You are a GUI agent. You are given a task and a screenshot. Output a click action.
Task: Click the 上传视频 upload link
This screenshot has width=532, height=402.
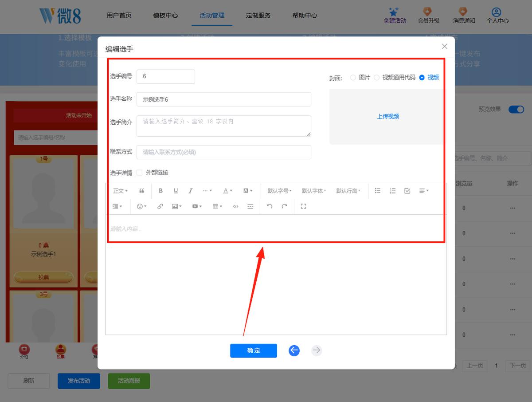pyautogui.click(x=388, y=116)
